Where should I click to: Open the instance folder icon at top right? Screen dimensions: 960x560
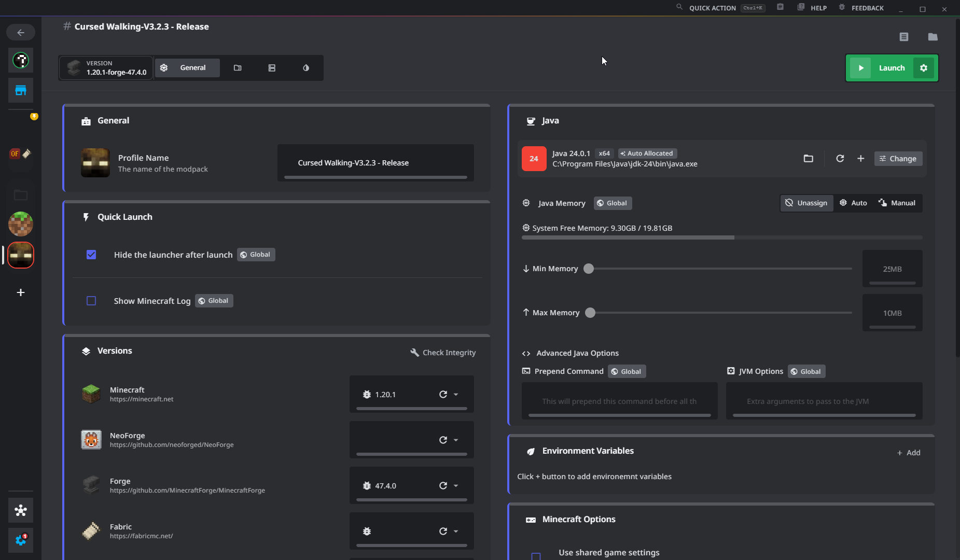point(933,37)
